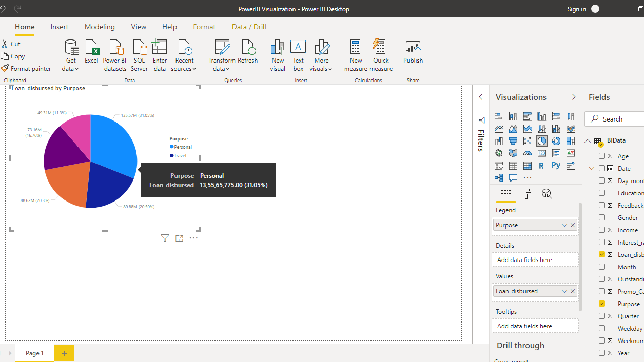644x362 pixels.
Task: Add a new page
Action: (64, 353)
